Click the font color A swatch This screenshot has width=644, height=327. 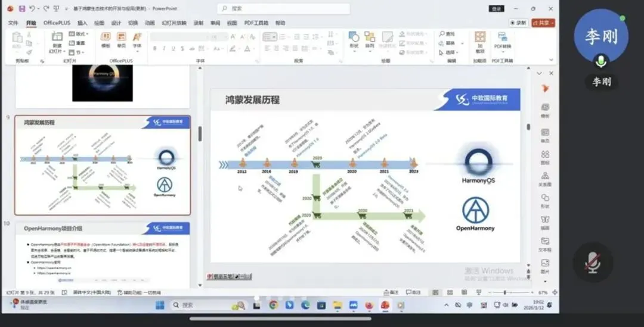[x=247, y=49]
